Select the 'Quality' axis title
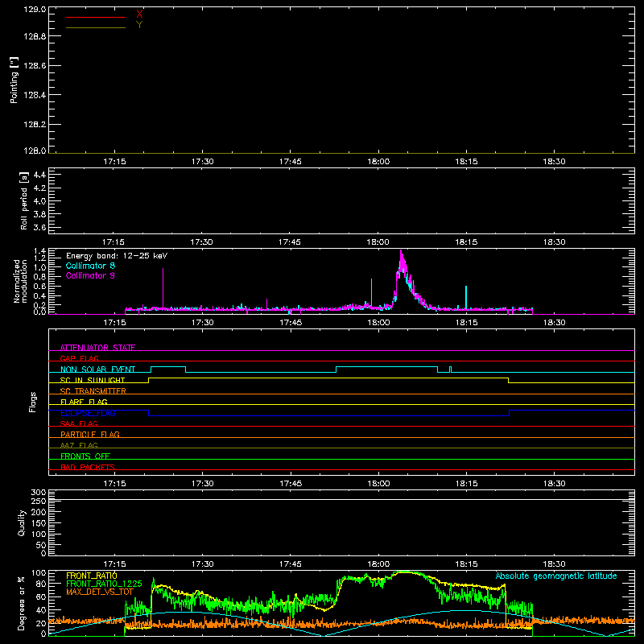This screenshot has width=644, height=644. (x=22, y=522)
